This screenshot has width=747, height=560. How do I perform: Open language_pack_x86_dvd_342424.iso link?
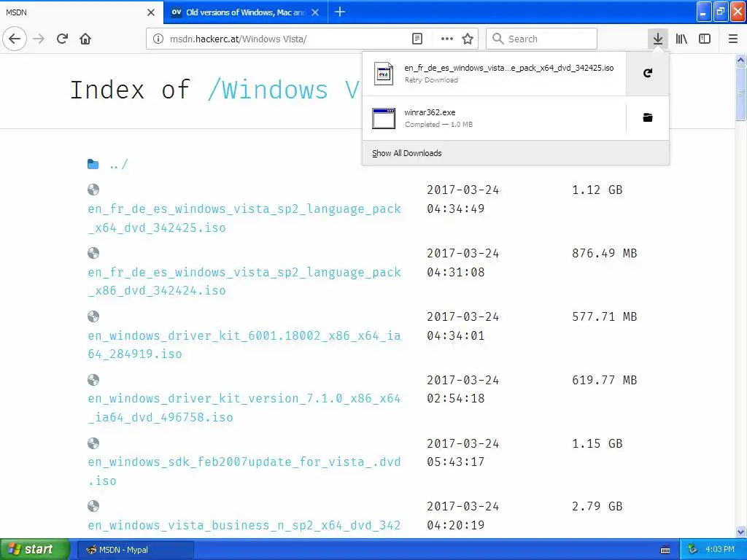(x=244, y=281)
